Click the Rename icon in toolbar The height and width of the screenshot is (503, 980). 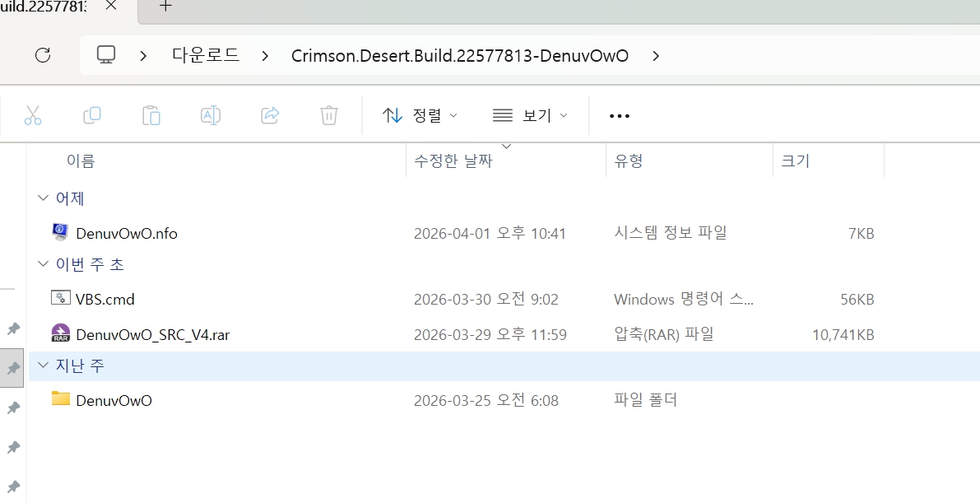tap(211, 115)
